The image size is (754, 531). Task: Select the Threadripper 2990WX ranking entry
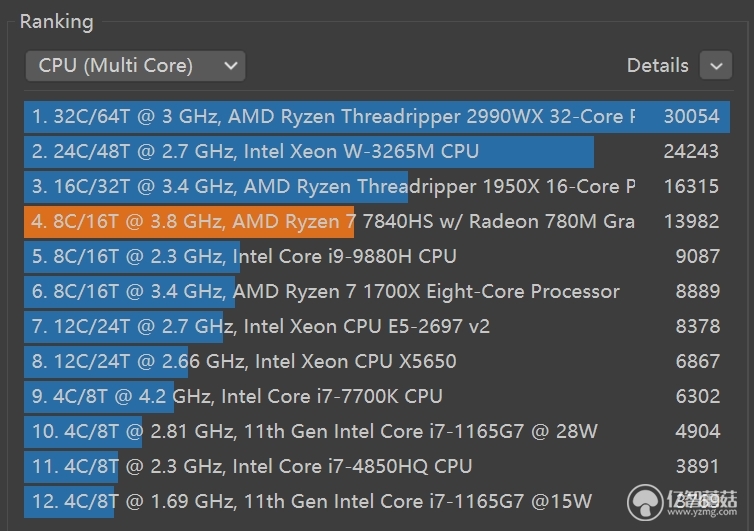coord(330,117)
